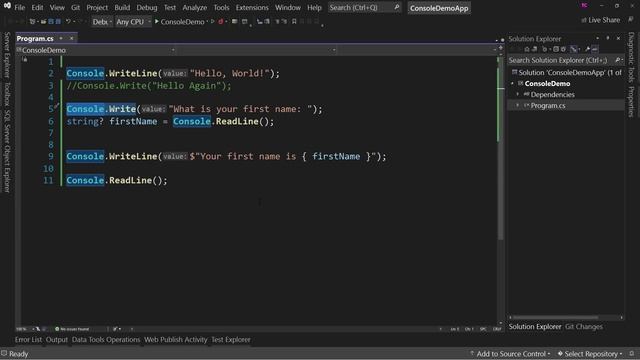This screenshot has height=360, width=640.
Task: Click the feedback icon beside Live Share
Action: coord(631,20)
